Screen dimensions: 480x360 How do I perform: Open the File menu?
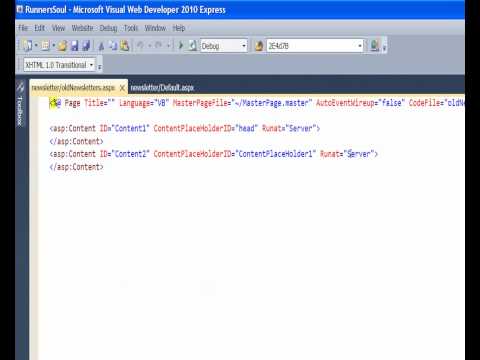click(x=23, y=28)
